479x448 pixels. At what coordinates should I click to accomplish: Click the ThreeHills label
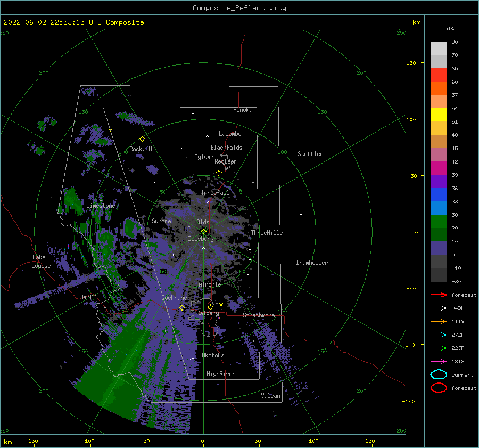click(267, 233)
